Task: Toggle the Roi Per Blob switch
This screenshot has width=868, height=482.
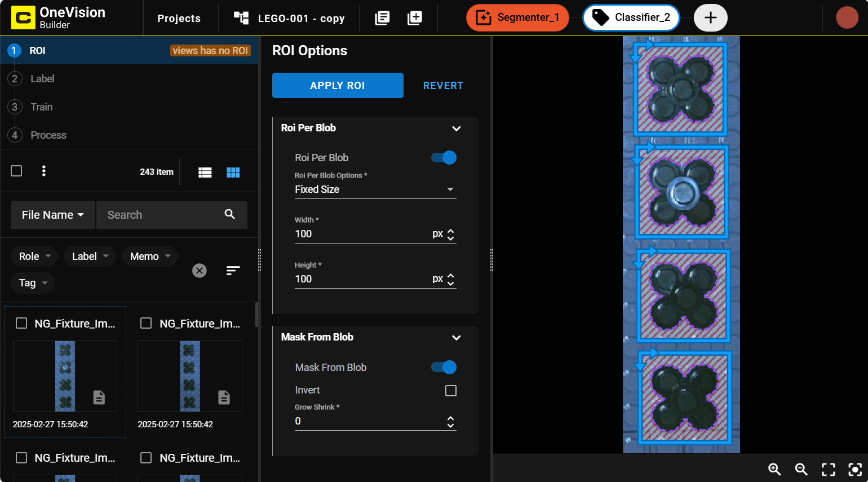Action: pyautogui.click(x=444, y=158)
